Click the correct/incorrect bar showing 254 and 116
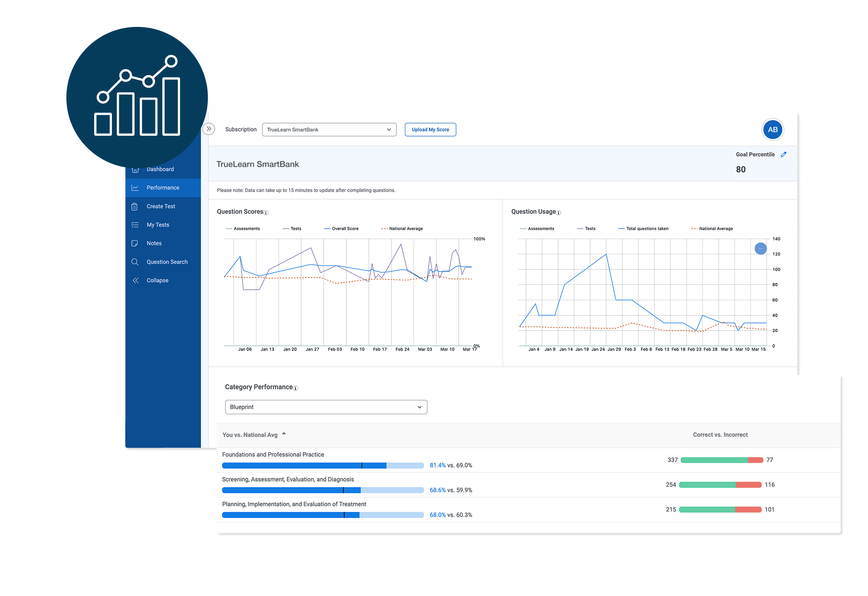 point(720,485)
